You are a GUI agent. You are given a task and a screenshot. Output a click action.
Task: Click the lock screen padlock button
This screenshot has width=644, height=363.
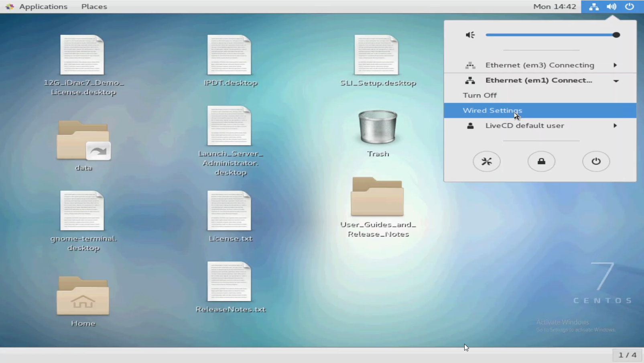(541, 161)
